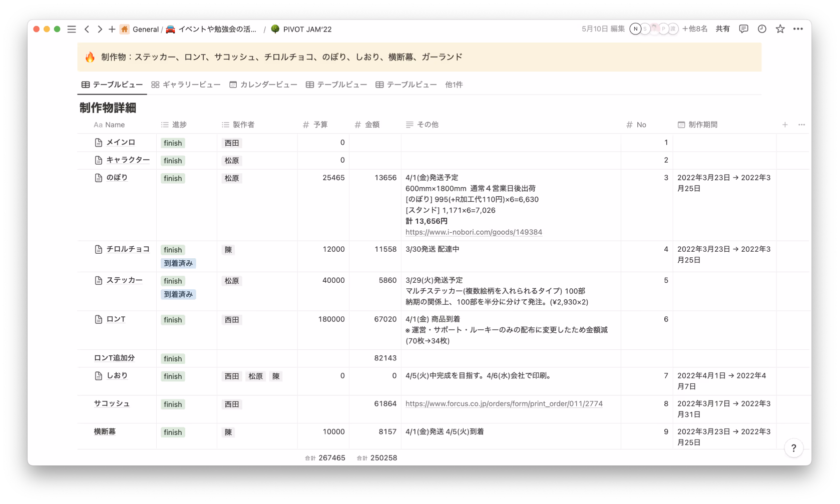
Task: Switch to the カレンダービュー tab
Action: [x=263, y=85]
